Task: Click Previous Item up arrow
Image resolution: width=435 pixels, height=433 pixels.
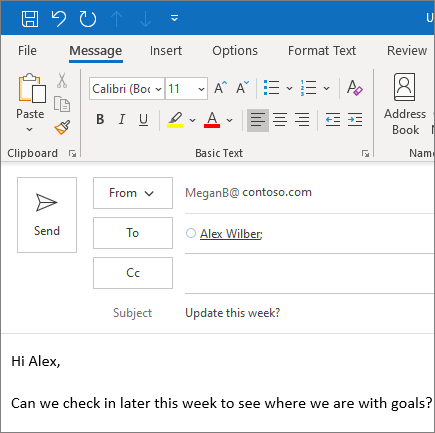Action: point(116,19)
